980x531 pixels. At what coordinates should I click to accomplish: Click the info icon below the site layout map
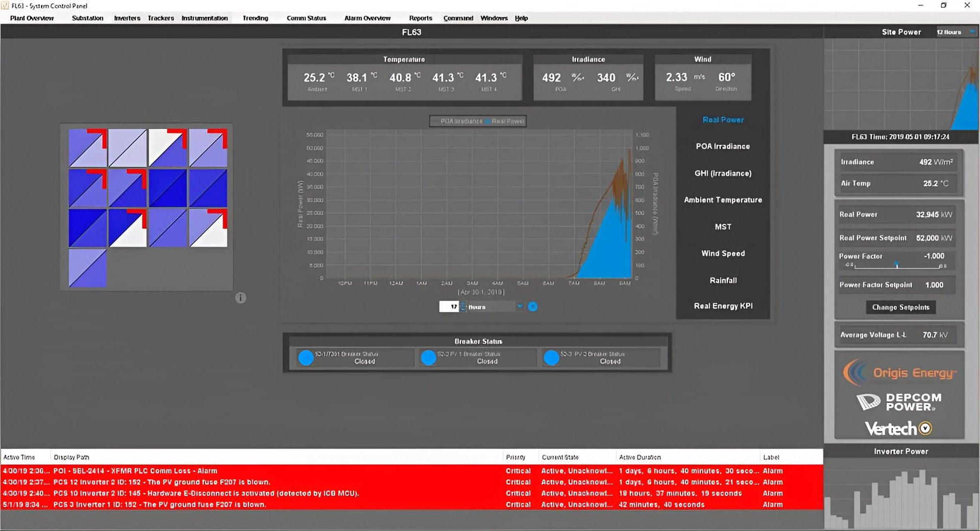point(241,298)
